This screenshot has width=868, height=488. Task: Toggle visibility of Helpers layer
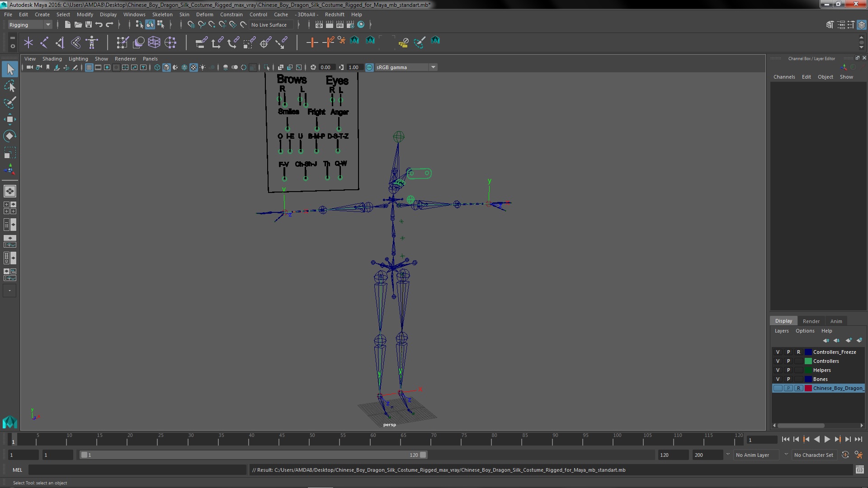(778, 370)
